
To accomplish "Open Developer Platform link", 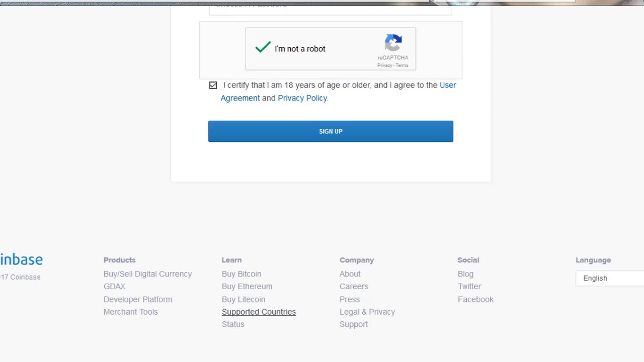I will tap(138, 299).
